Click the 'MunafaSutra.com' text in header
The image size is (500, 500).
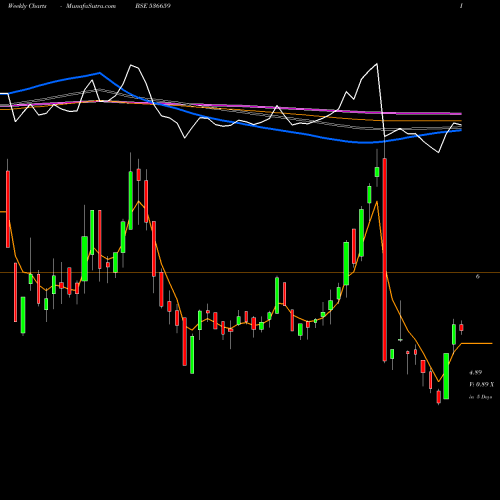pyautogui.click(x=91, y=6)
